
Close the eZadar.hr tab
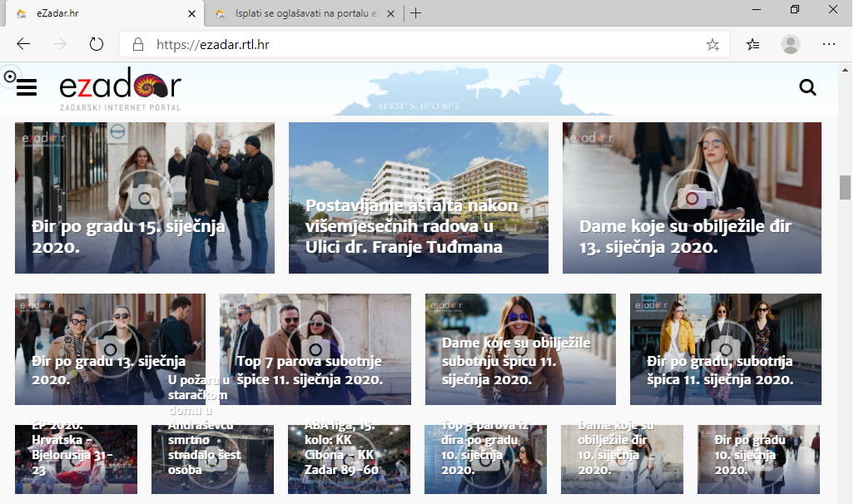point(192,13)
